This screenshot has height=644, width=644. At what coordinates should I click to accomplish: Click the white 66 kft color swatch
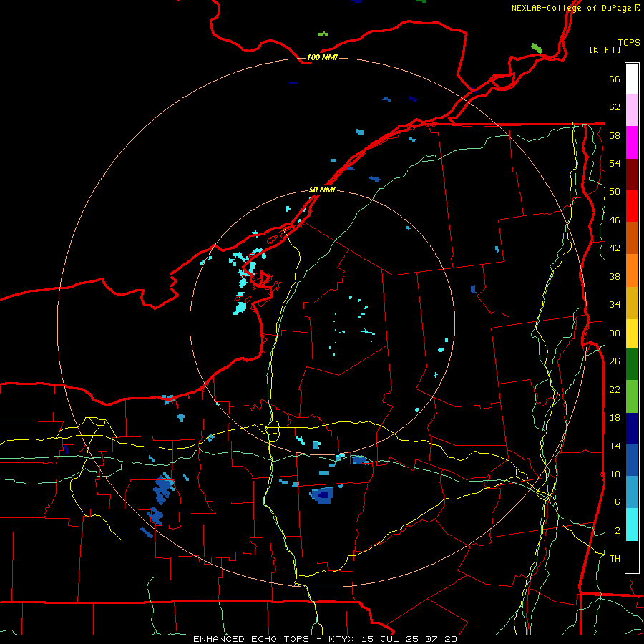pos(632,79)
